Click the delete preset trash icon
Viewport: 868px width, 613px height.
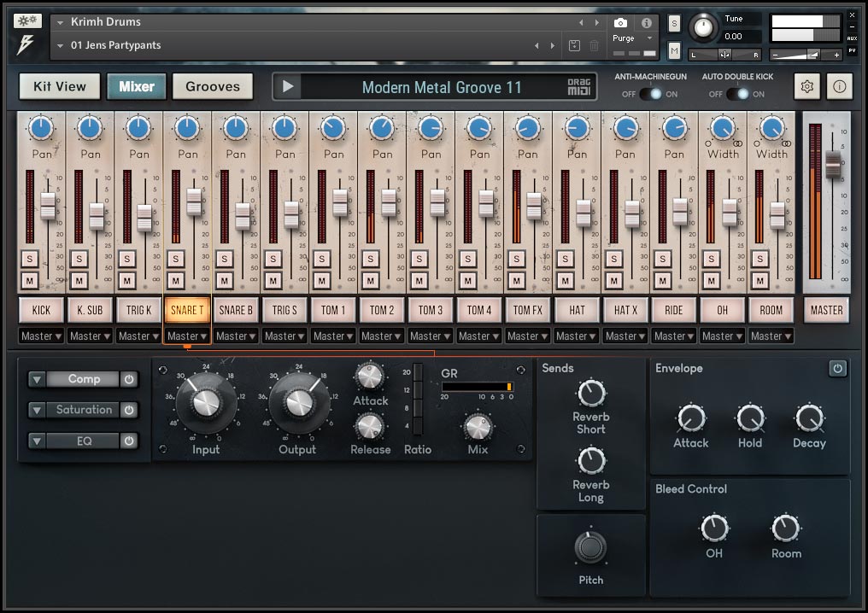(594, 45)
